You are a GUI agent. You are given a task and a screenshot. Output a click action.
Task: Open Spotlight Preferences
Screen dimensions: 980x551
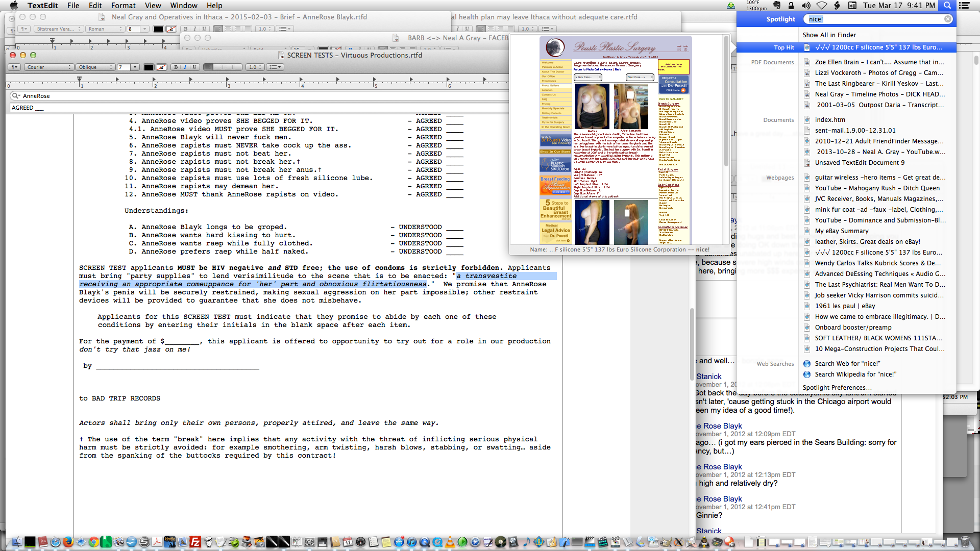click(837, 387)
